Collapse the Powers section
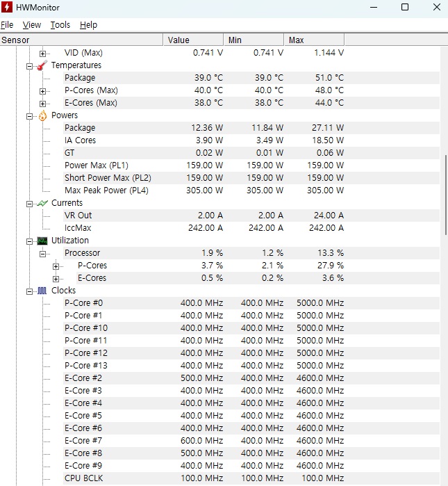Screen dimensions: 448x486 click(29, 116)
